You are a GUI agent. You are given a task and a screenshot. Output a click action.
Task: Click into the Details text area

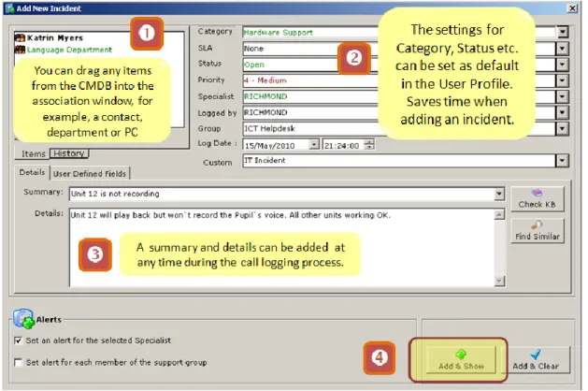point(282,248)
